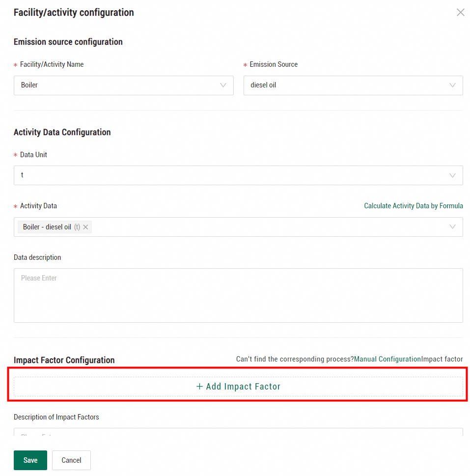470x476 pixels.
Task: Close the Facility/activity configuration dialog
Action: [x=460, y=12]
